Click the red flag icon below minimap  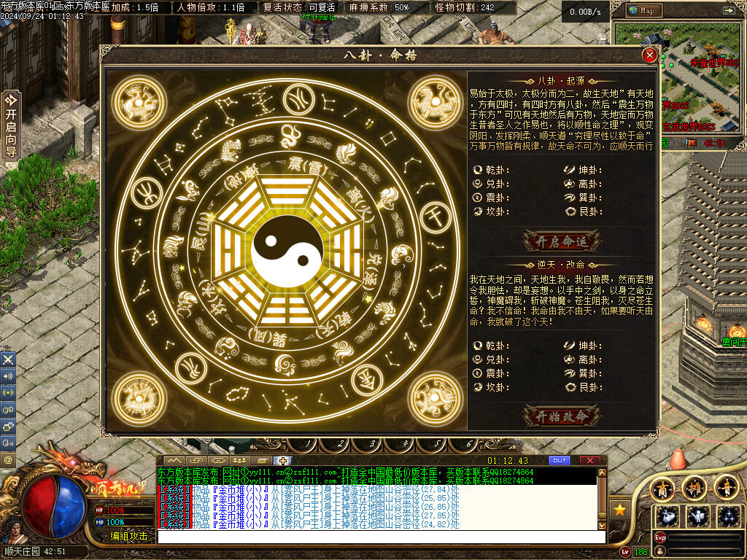pyautogui.click(x=690, y=143)
